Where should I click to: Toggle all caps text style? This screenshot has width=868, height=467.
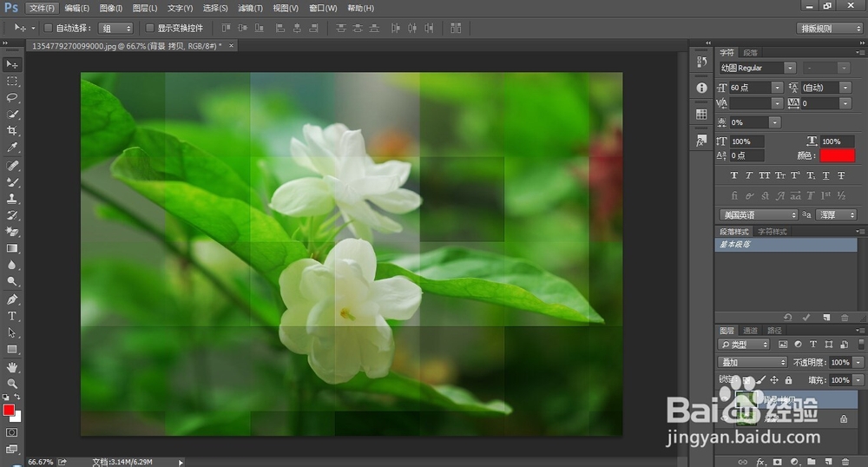pos(765,175)
